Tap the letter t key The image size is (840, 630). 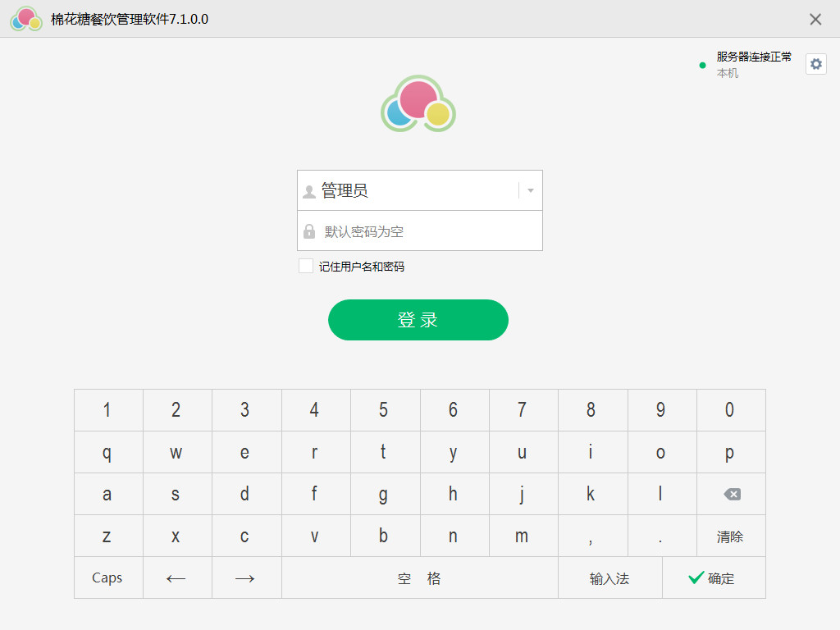pos(386,452)
